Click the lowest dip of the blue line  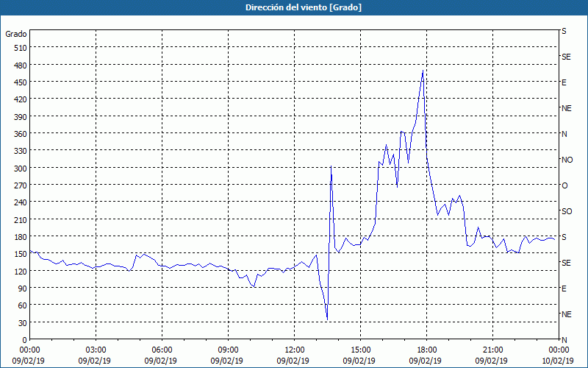pyautogui.click(x=327, y=319)
